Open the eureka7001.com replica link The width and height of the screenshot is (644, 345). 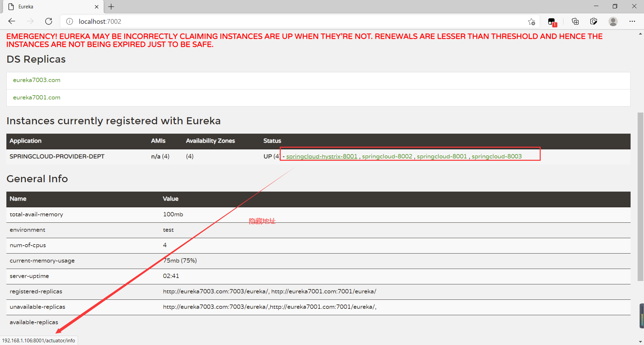[x=37, y=97]
